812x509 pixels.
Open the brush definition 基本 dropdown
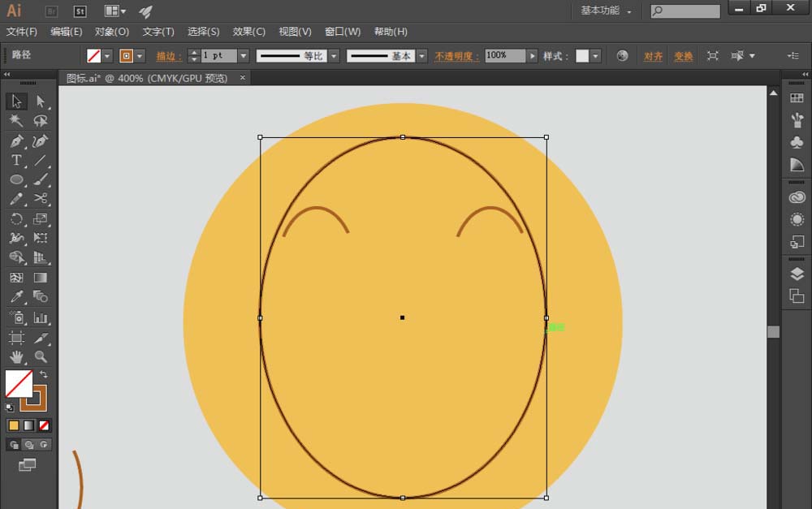422,56
